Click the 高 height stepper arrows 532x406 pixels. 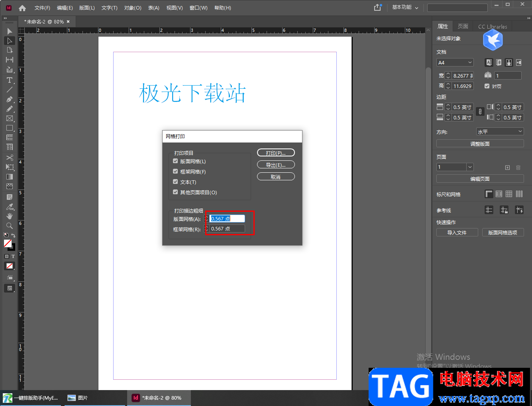tap(448, 86)
